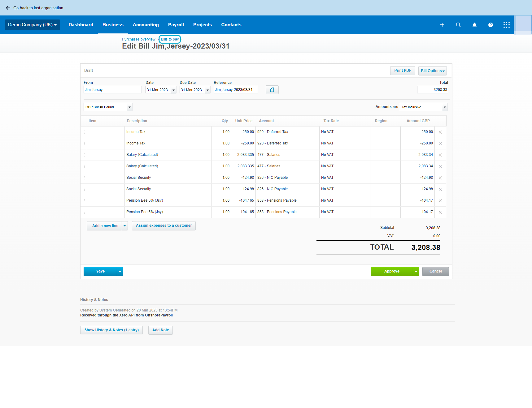The width and height of the screenshot is (532, 408).
Task: Open the Add a new line arrow dropdown
Action: coord(124,226)
